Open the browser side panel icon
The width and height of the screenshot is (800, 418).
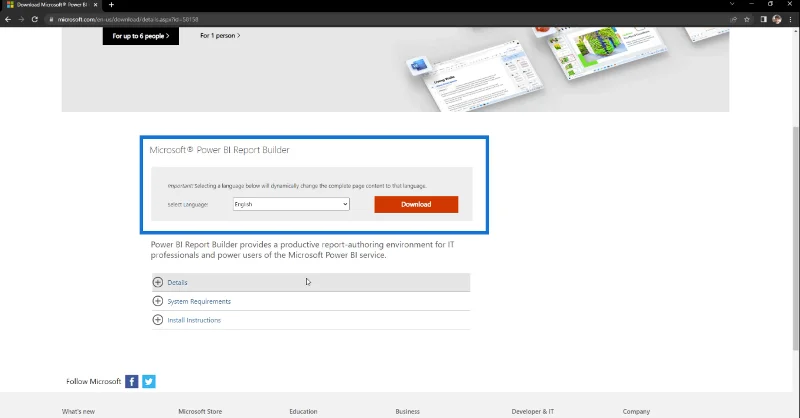763,19
